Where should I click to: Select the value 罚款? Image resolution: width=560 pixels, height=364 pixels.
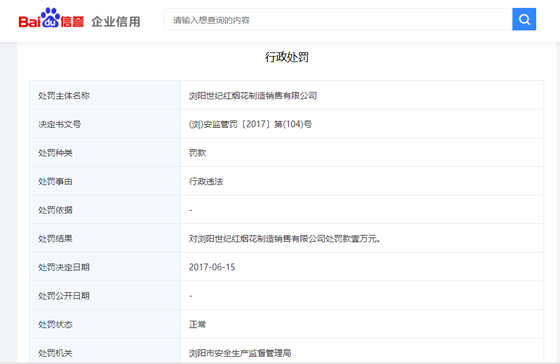pyautogui.click(x=198, y=153)
